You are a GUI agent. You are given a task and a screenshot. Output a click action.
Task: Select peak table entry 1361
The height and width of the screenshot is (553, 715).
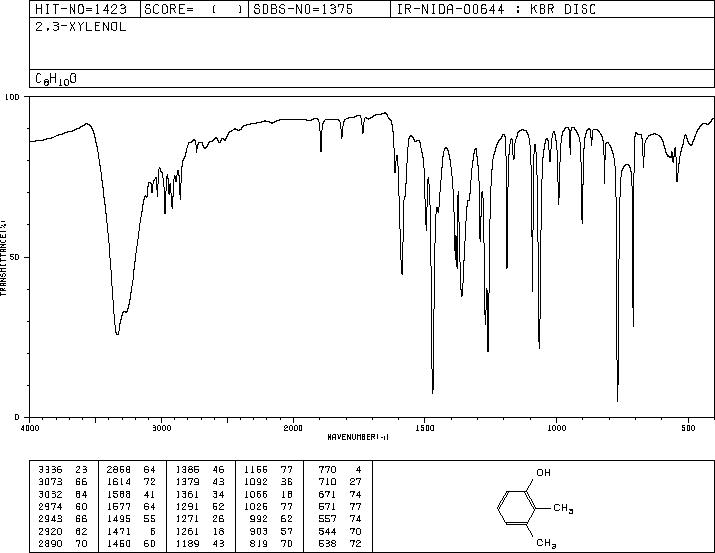coord(187,494)
